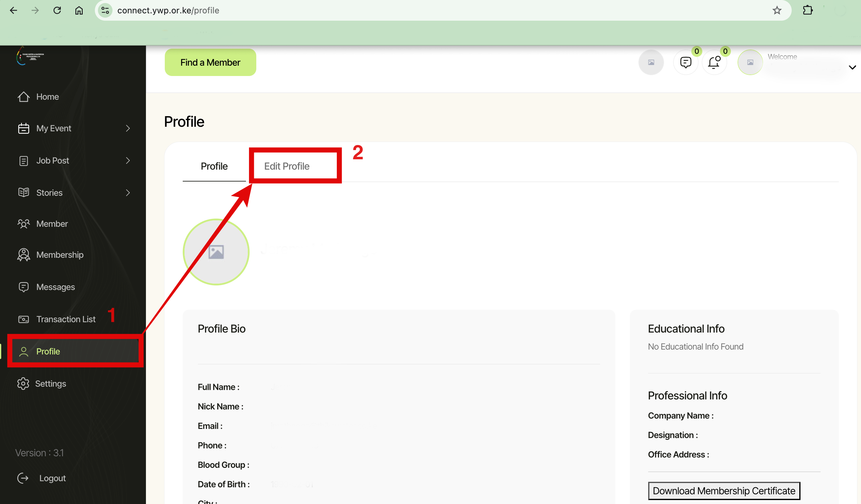Viewport: 861px width, 504px height.
Task: Switch to the Edit Profile tab
Action: (x=287, y=166)
